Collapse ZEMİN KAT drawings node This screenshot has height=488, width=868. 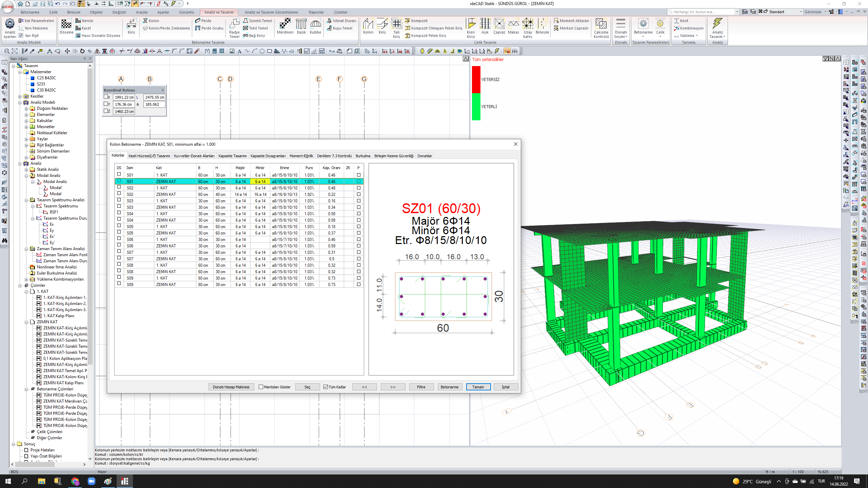(26, 322)
